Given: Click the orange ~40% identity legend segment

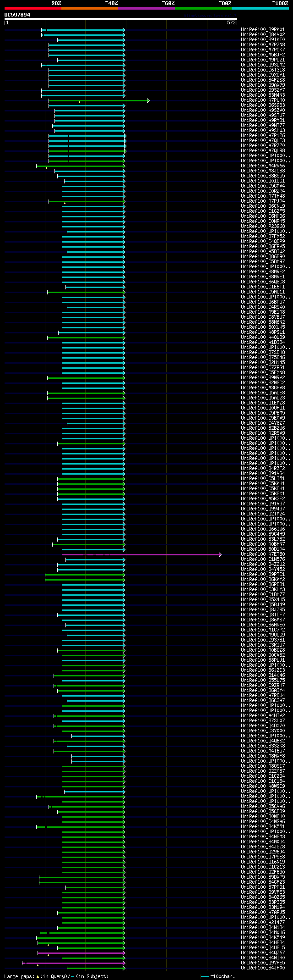Looking at the screenshot, I should click(x=90, y=8).
